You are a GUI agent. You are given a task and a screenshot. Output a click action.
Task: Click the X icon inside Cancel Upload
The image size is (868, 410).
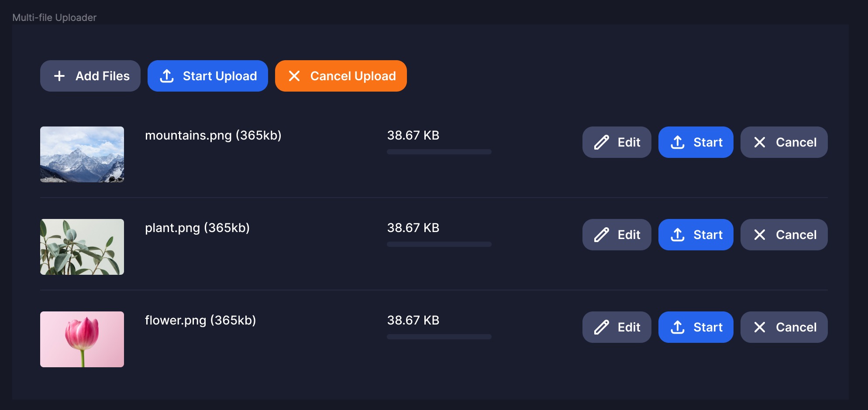(295, 75)
